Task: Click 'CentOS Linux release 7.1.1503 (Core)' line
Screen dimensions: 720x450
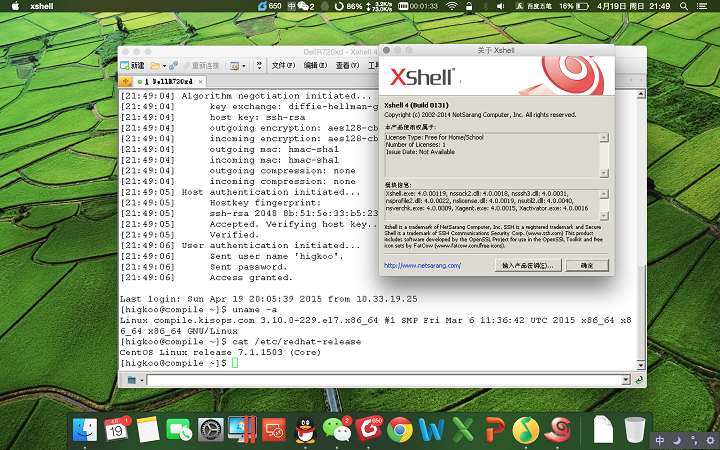Action: 220,353
